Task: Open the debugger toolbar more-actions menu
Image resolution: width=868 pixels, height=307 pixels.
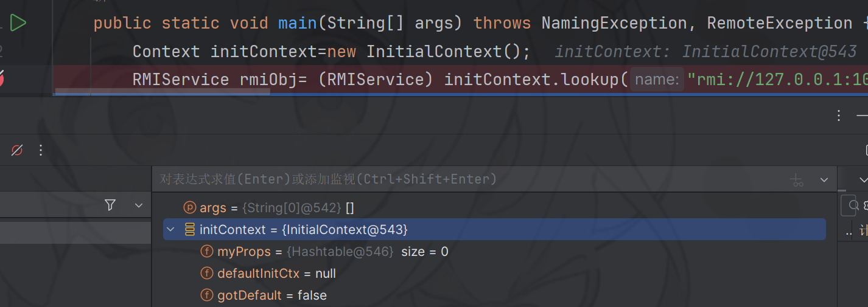Action: pos(41,150)
